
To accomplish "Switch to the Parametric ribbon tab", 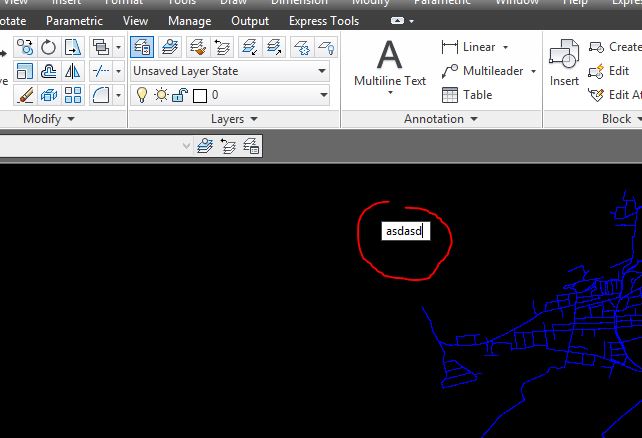I will [x=74, y=21].
